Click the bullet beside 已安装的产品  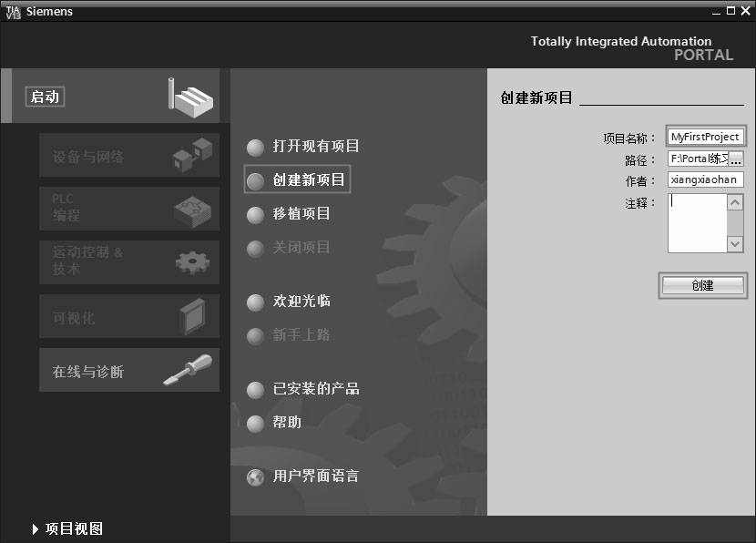[255, 390]
